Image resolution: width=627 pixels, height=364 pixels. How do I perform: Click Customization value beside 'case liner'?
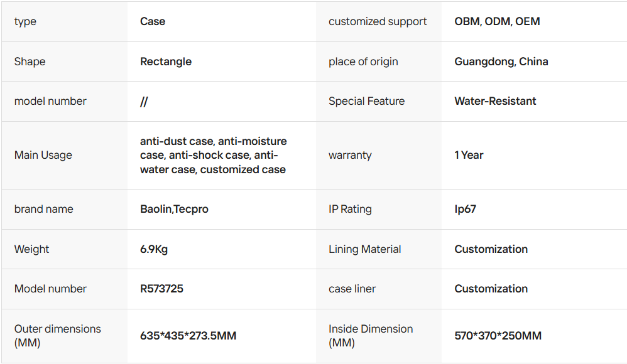491,289
